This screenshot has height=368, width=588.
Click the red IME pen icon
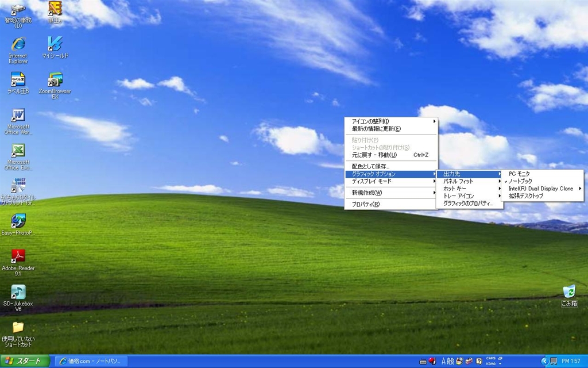(432, 361)
